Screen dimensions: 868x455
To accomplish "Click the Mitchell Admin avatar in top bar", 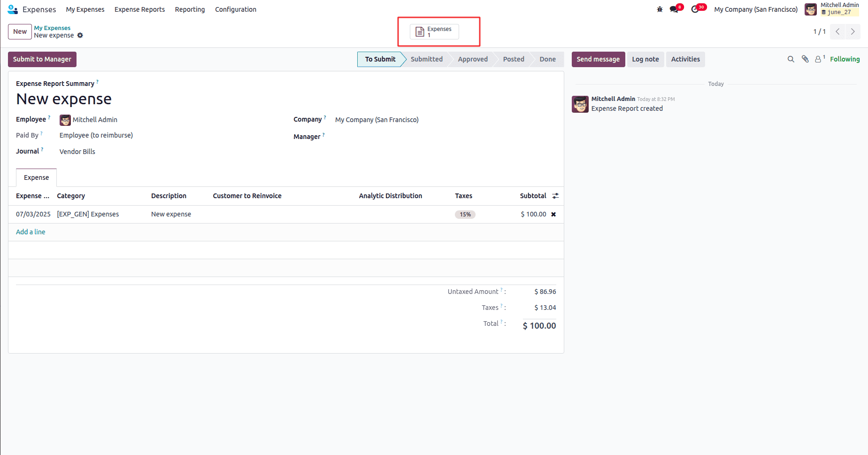I will 811,9.
